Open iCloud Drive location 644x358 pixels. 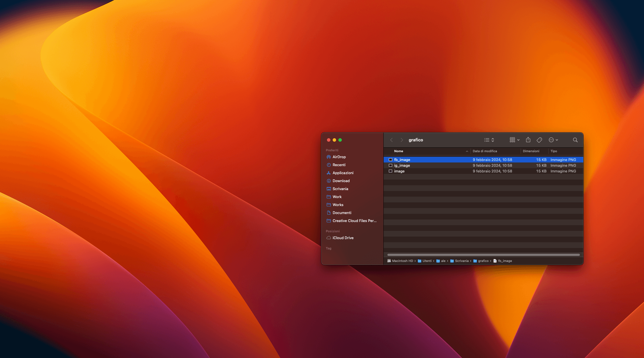coord(343,238)
